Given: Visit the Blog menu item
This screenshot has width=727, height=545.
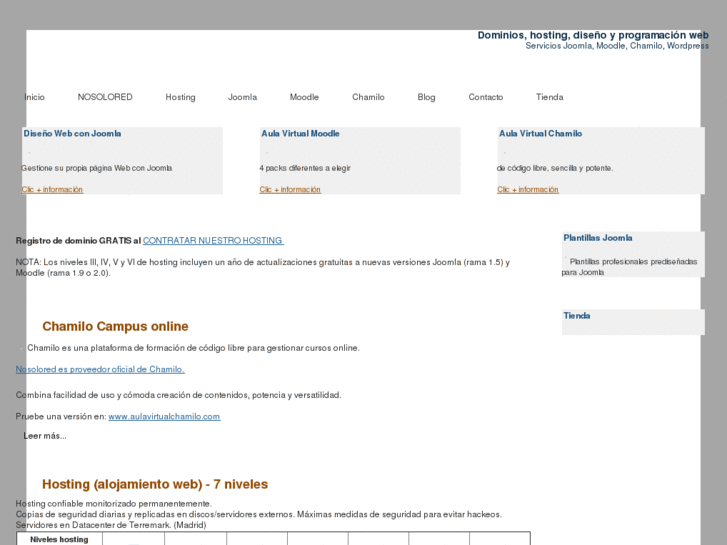Looking at the screenshot, I should point(426,97).
